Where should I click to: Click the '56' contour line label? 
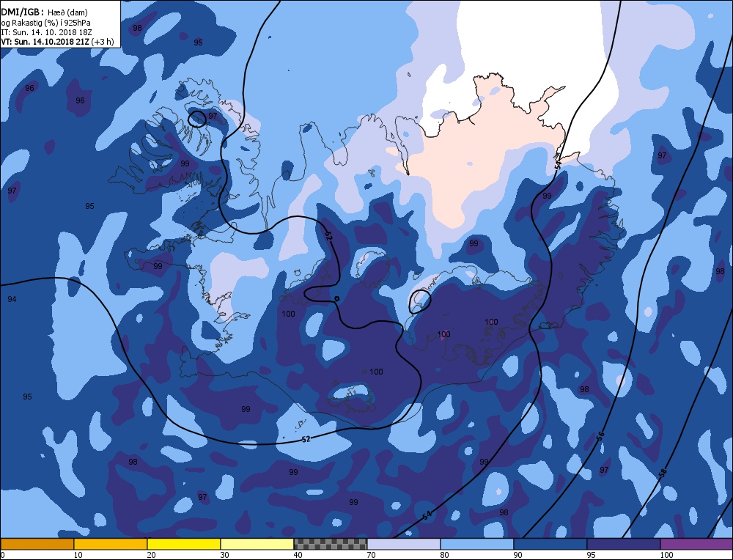601,435
